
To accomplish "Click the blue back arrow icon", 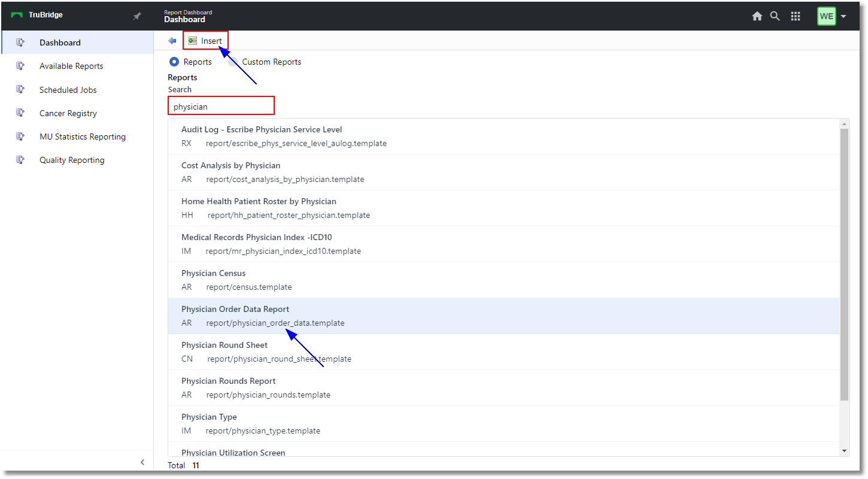I will [x=172, y=41].
